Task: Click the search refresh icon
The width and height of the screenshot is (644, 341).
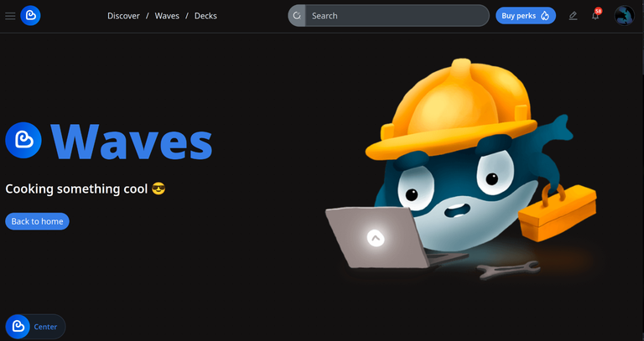Action: [x=297, y=16]
